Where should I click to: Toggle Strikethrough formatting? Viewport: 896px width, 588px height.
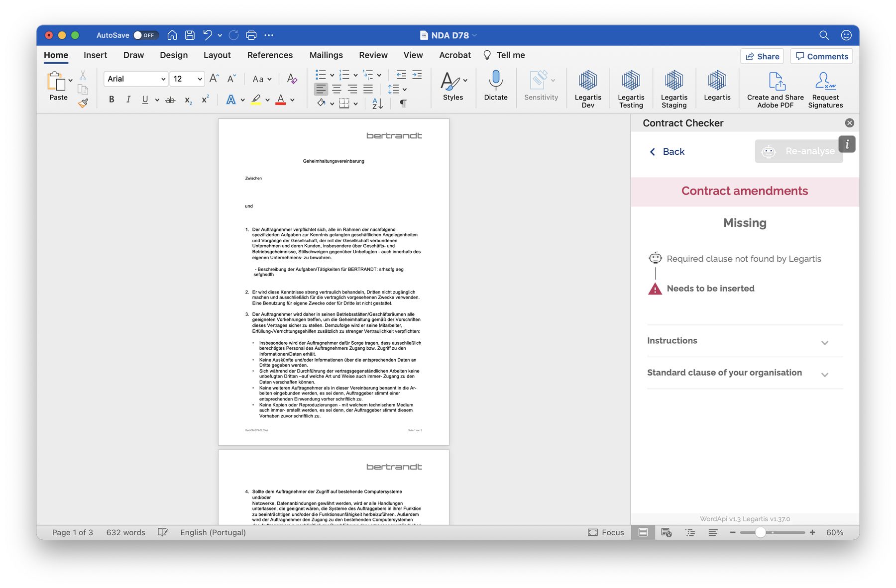(x=170, y=100)
